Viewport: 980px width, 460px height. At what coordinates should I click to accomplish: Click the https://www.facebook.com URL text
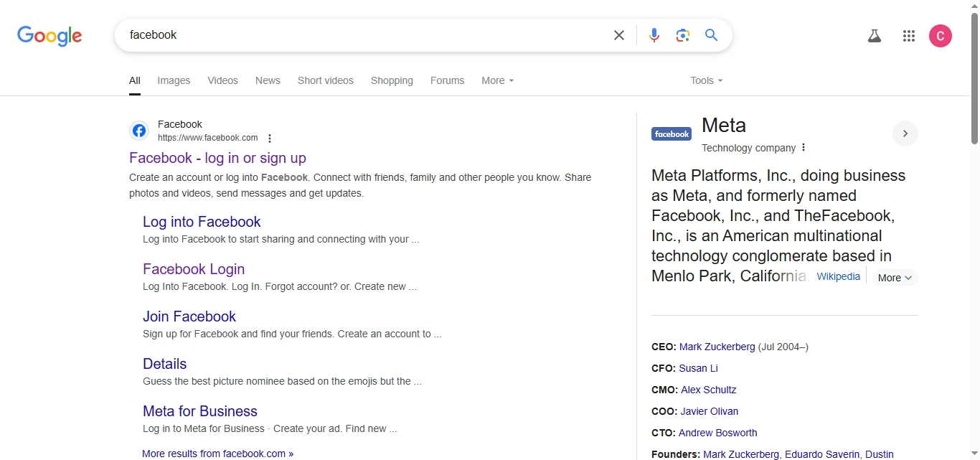[x=207, y=138]
